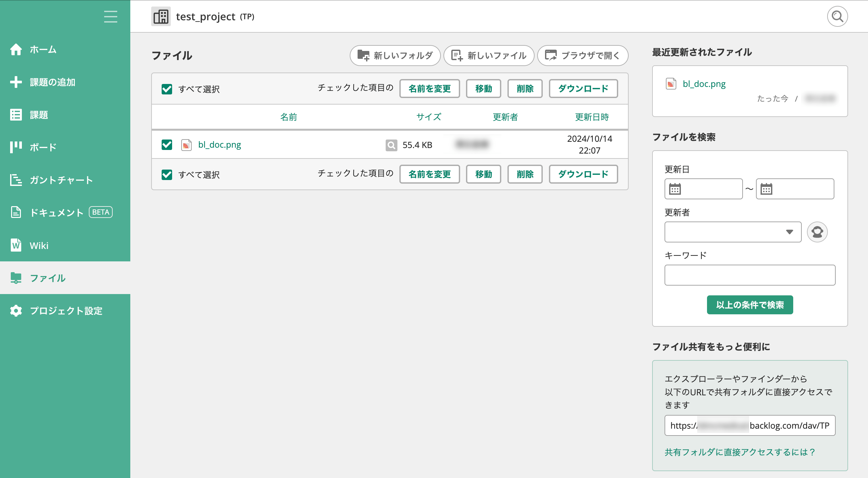Click the assign-myself user icon next to 更新者
The height and width of the screenshot is (478, 868).
point(817,232)
